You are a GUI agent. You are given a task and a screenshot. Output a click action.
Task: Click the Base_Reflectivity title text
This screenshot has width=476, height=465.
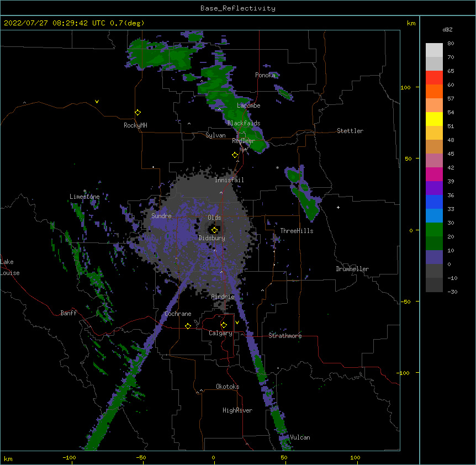pos(238,8)
